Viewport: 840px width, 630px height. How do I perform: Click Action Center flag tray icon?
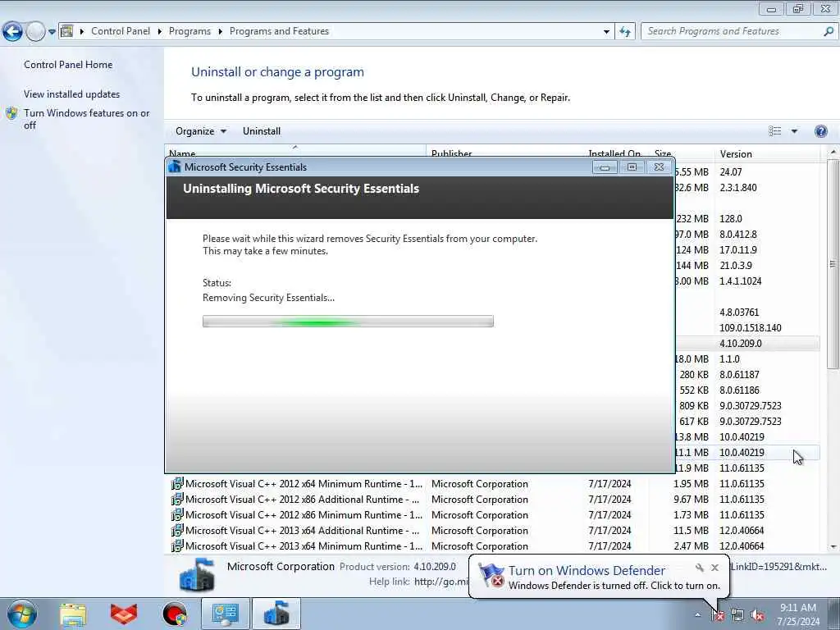(x=718, y=615)
